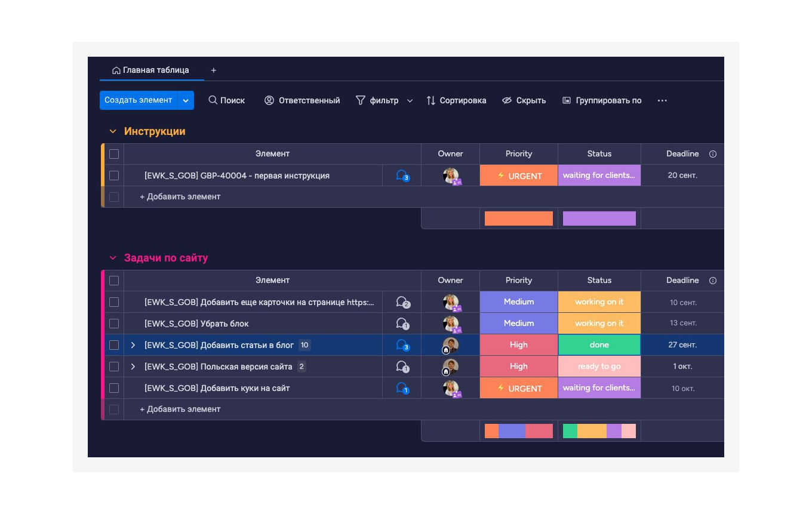The width and height of the screenshot is (812, 514).
Task: Open comments on GBP-40004 первая инструкция
Action: (402, 176)
